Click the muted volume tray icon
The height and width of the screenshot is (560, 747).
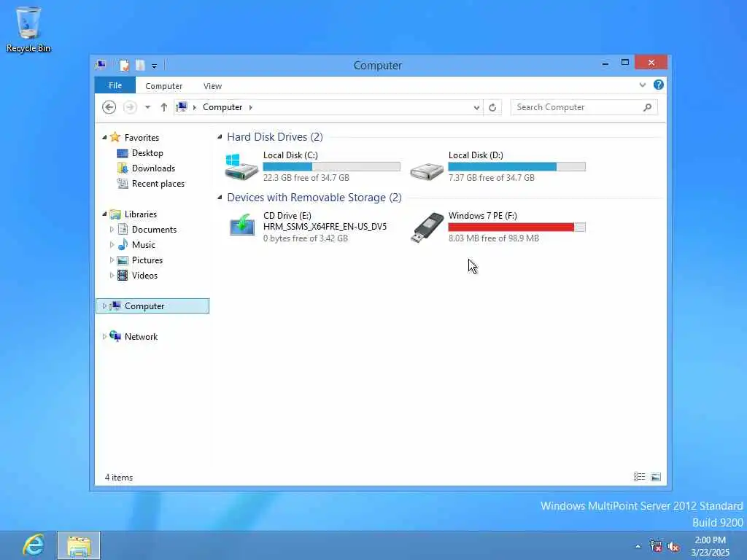[673, 547]
